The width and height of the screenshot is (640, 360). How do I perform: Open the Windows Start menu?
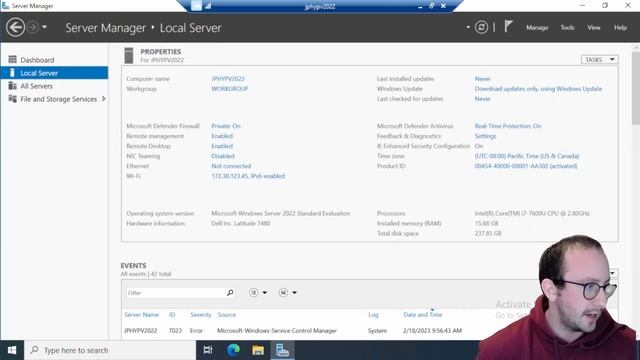[x=12, y=350]
